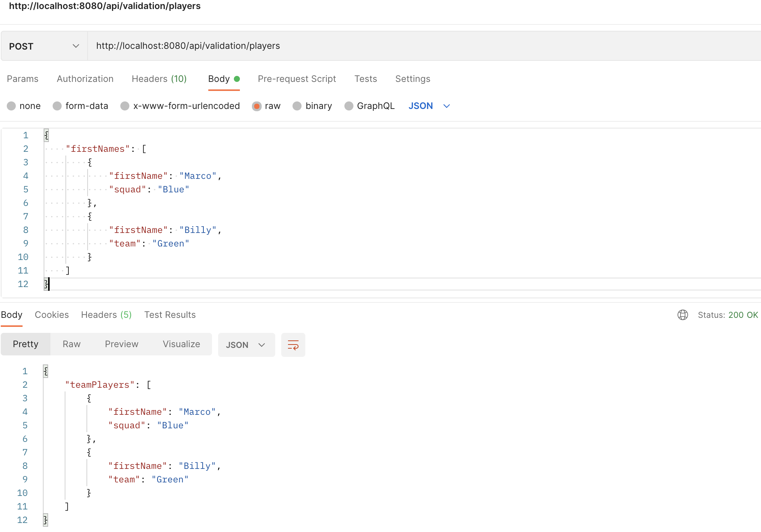This screenshot has width=761, height=532.
Task: Select the form-data radio button
Action: [57, 106]
